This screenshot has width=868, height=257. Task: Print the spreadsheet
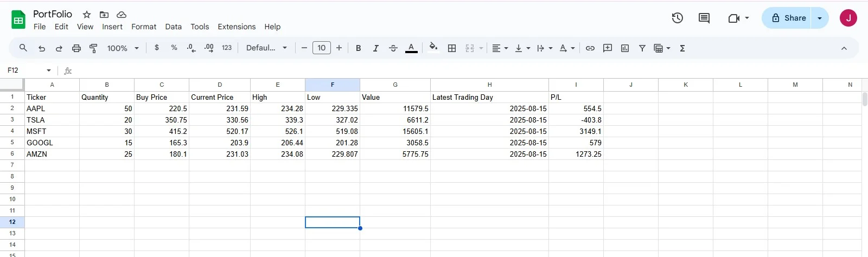[76, 48]
